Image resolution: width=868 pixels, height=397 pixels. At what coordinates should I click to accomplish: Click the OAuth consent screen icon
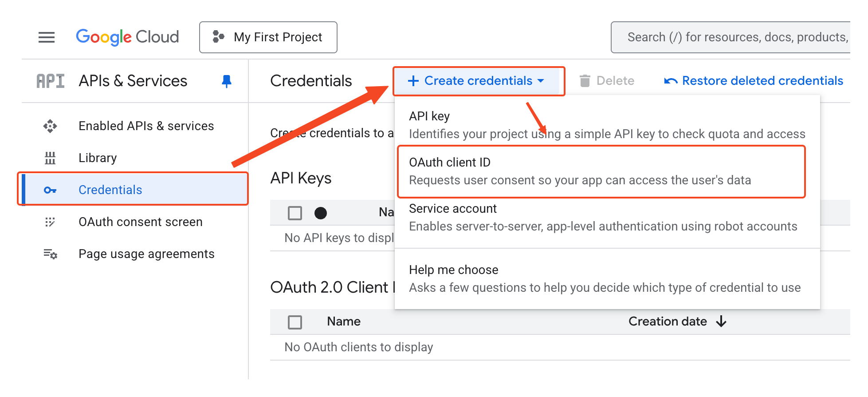point(50,222)
